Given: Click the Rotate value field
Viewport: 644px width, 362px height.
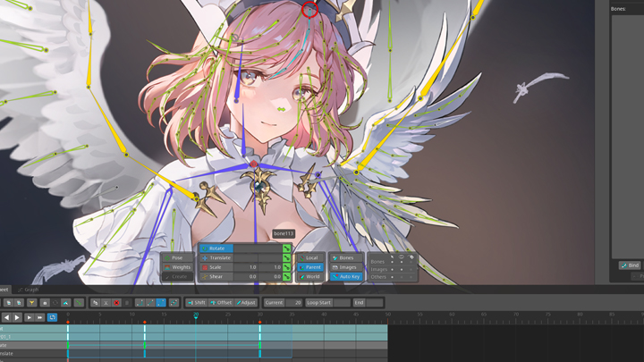Looking at the screenshot, I should click(258, 248).
